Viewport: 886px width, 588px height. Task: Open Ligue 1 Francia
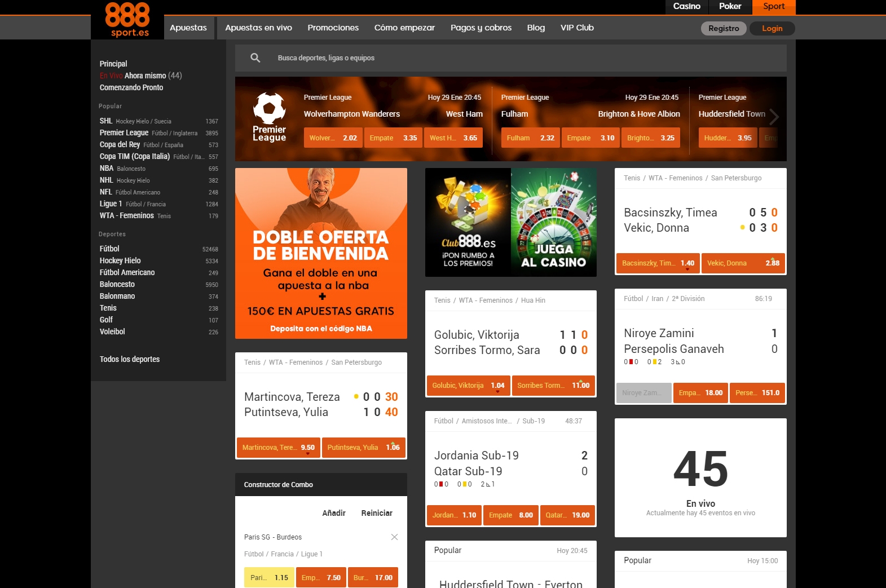coord(159,204)
